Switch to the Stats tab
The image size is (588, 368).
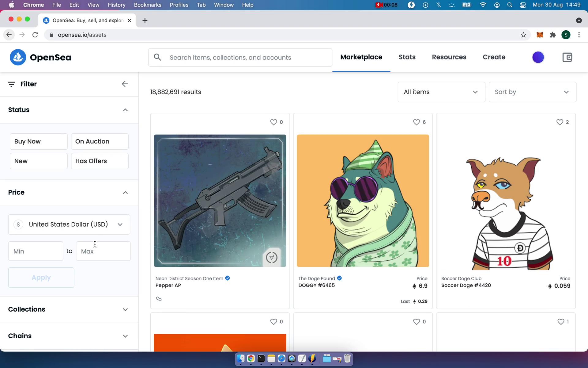tap(407, 57)
